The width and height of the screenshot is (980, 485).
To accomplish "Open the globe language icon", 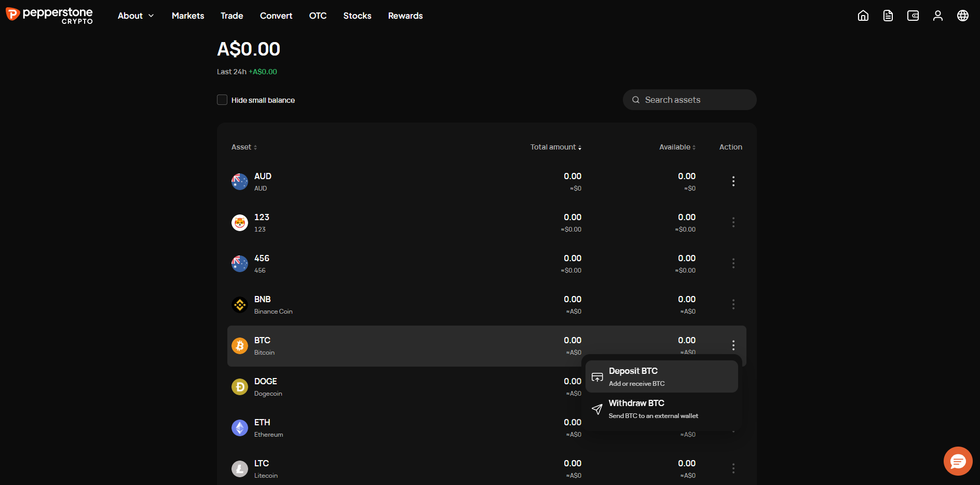I will click(963, 16).
